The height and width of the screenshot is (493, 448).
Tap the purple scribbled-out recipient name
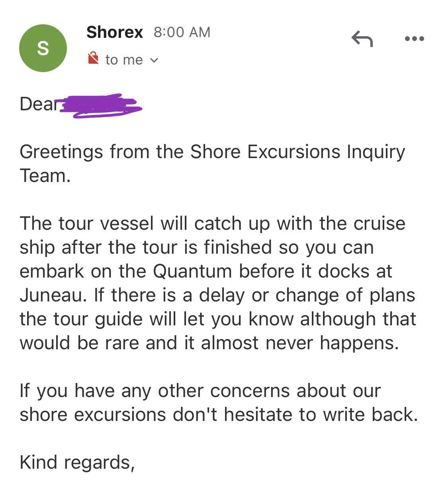101,106
